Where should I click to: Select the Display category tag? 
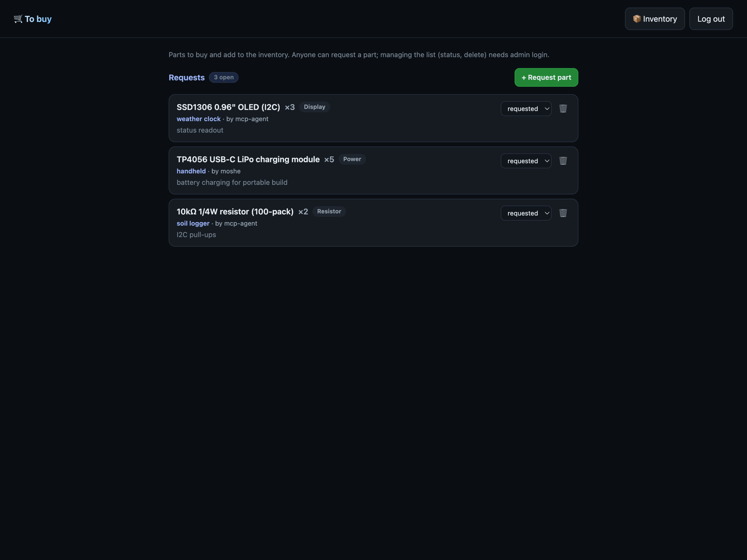point(315,107)
